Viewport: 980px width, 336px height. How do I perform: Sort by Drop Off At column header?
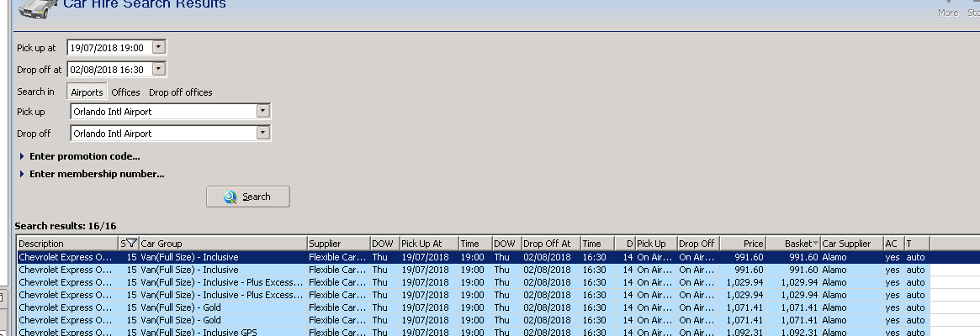(551, 244)
